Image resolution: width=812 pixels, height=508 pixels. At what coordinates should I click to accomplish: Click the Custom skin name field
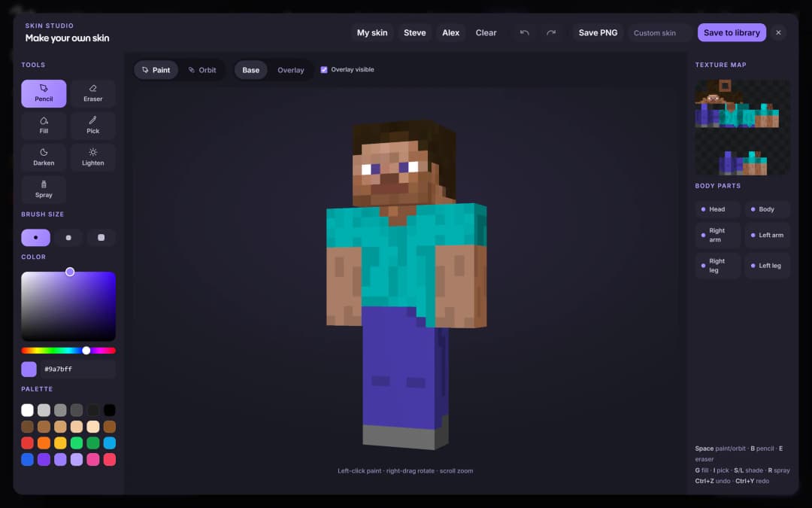659,32
